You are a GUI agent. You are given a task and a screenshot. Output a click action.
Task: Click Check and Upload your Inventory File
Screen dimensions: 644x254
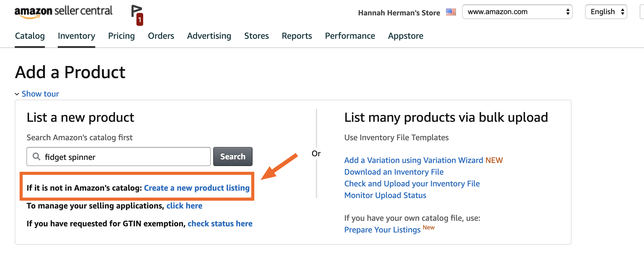pyautogui.click(x=412, y=184)
